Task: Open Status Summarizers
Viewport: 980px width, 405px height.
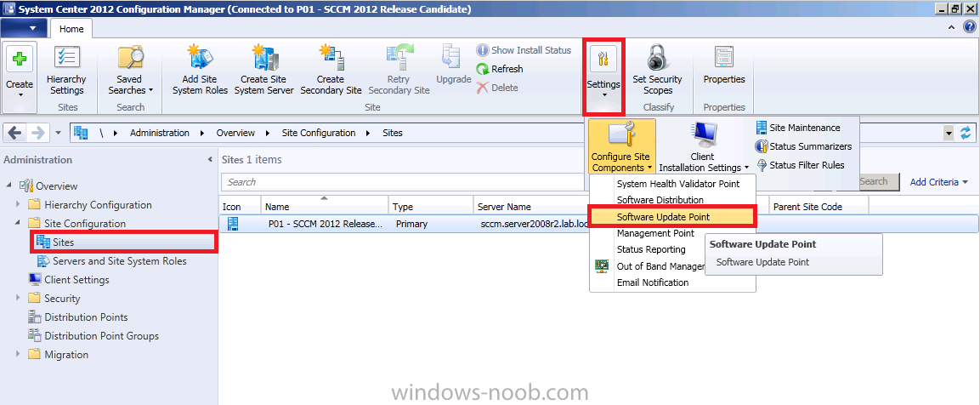Action: tap(804, 146)
